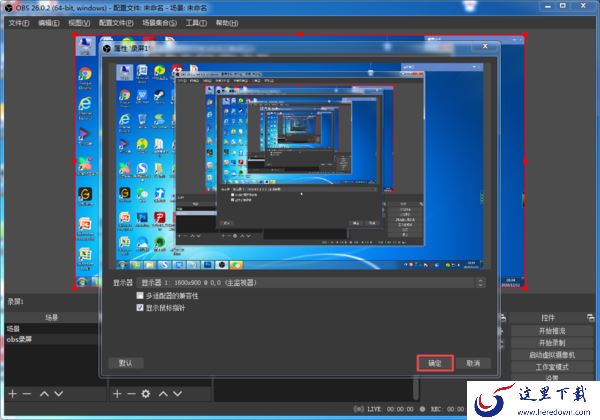The width and height of the screenshot is (600, 420).
Task: Remove the scene with the scenes minus icon
Action: (27, 394)
